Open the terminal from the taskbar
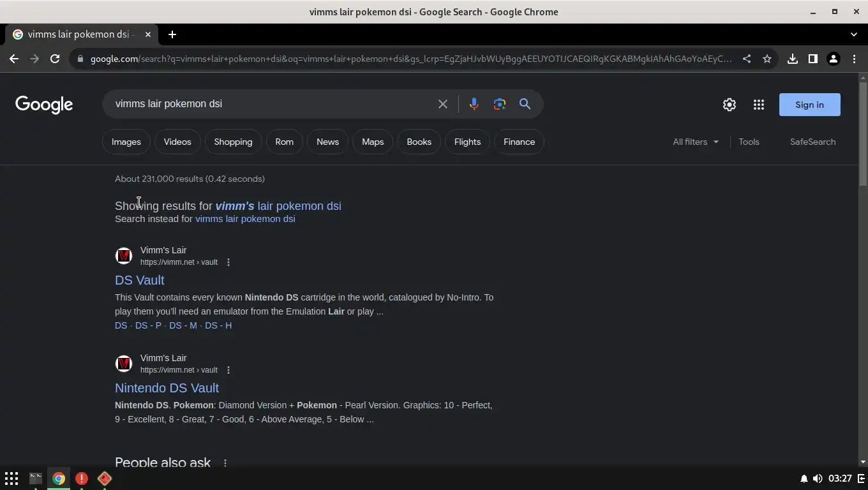868x490 pixels. click(x=36, y=478)
